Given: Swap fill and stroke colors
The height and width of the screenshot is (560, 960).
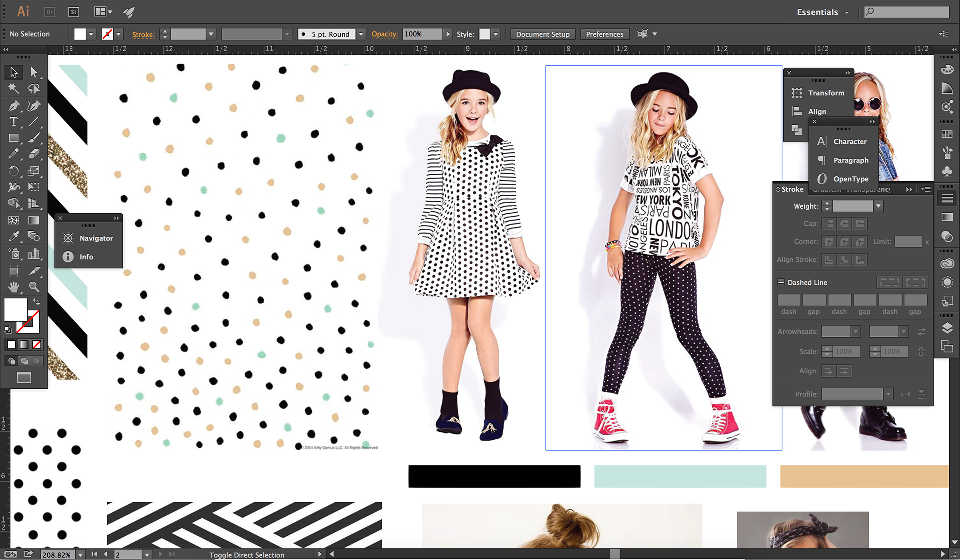Looking at the screenshot, I should pyautogui.click(x=36, y=301).
